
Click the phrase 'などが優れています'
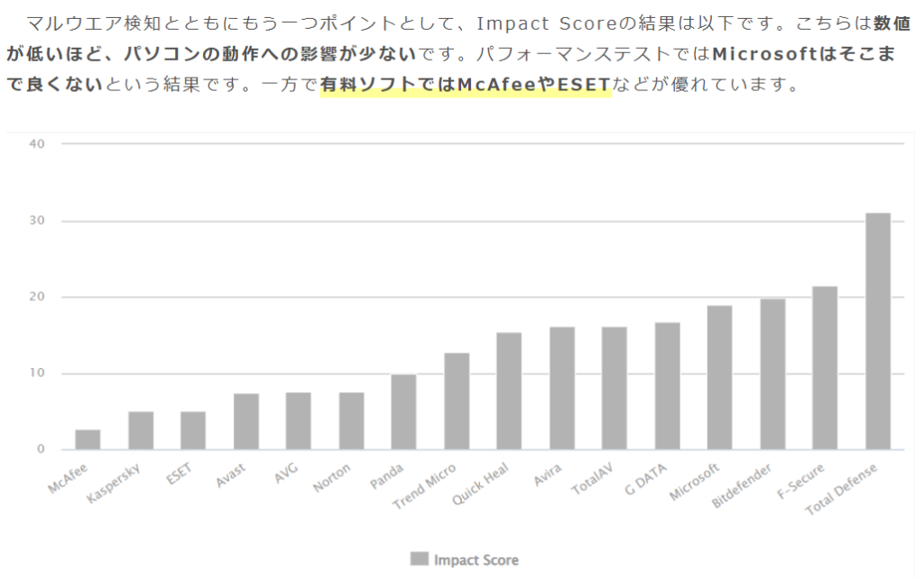[x=699, y=85]
